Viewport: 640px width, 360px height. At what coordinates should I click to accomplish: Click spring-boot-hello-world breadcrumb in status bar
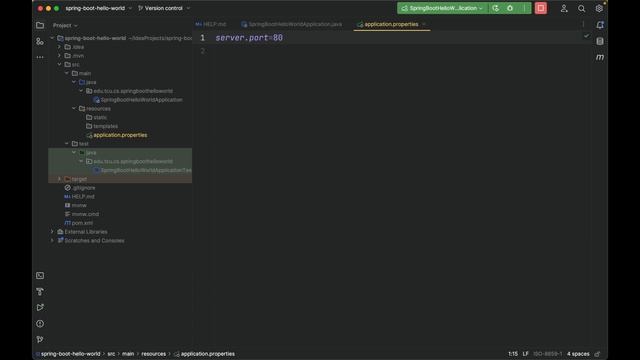(71, 354)
